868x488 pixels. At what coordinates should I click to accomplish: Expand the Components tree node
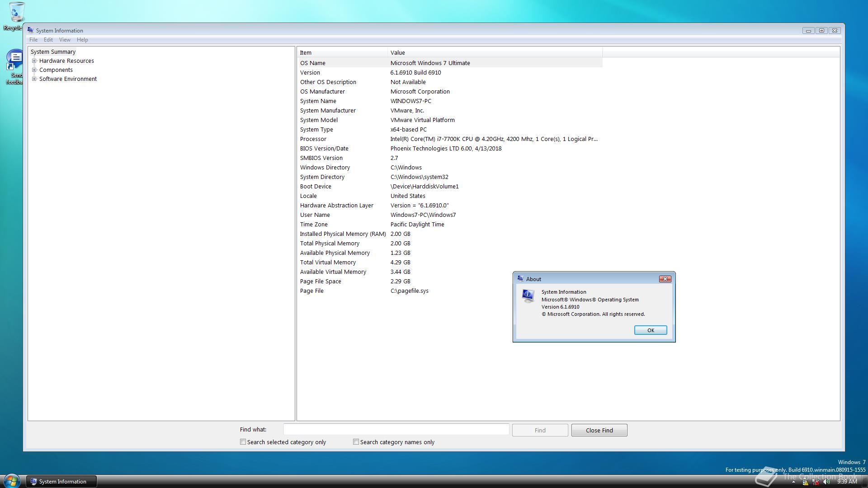34,70
